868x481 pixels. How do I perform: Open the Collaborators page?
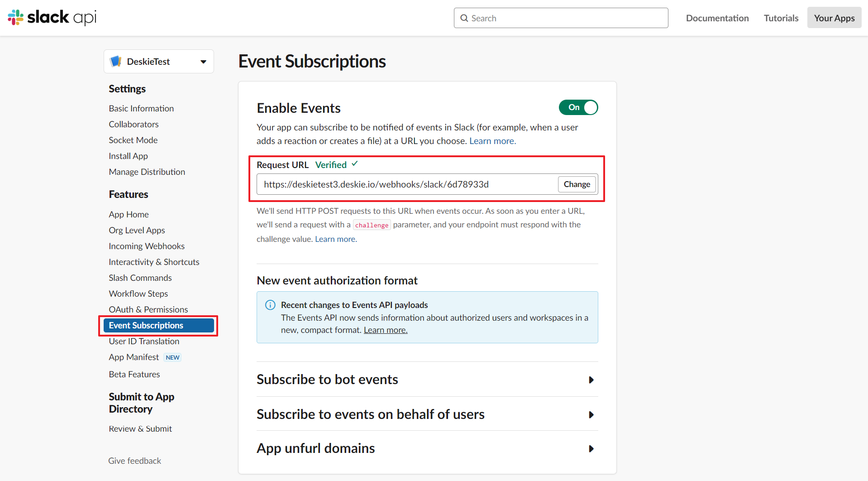pyautogui.click(x=134, y=124)
